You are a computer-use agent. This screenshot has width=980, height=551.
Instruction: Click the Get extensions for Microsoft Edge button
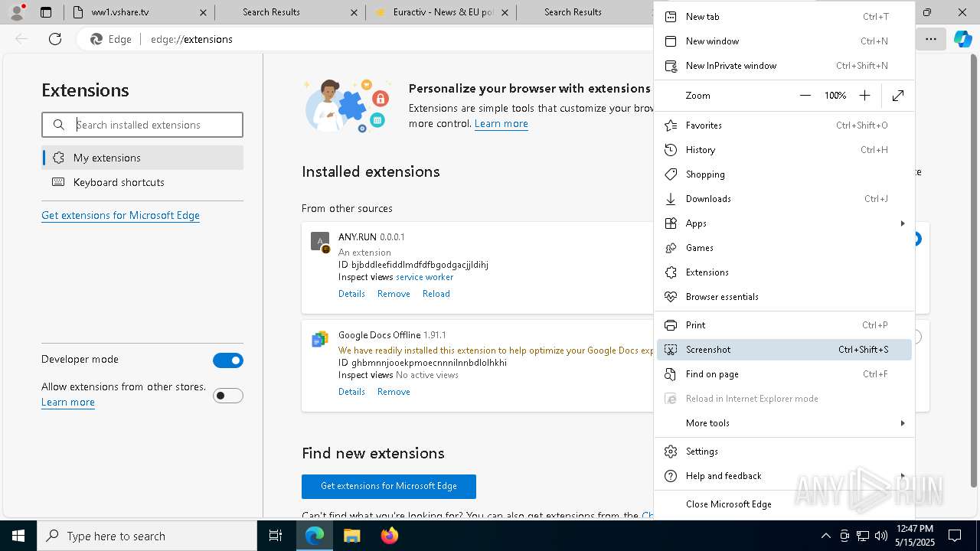[x=389, y=487]
